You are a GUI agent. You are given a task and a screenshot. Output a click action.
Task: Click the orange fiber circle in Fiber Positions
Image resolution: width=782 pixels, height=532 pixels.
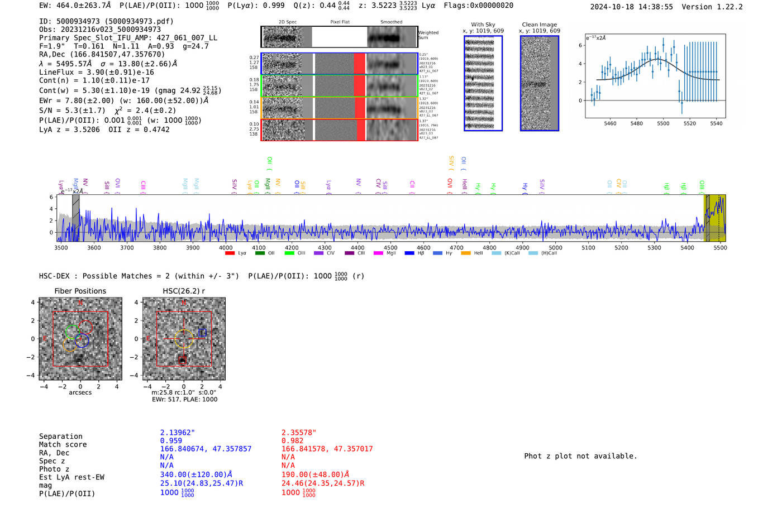70,344
